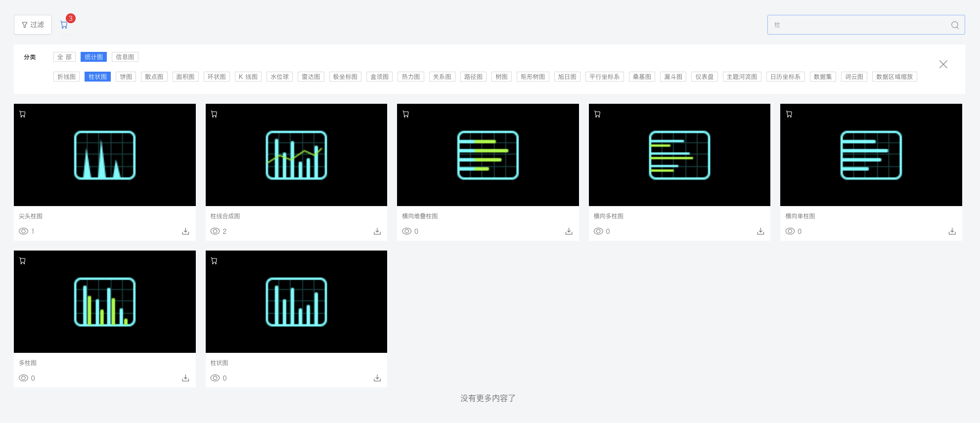Image resolution: width=980 pixels, height=423 pixels.
Task: Click the 过滤 filter button
Action: coord(33,25)
